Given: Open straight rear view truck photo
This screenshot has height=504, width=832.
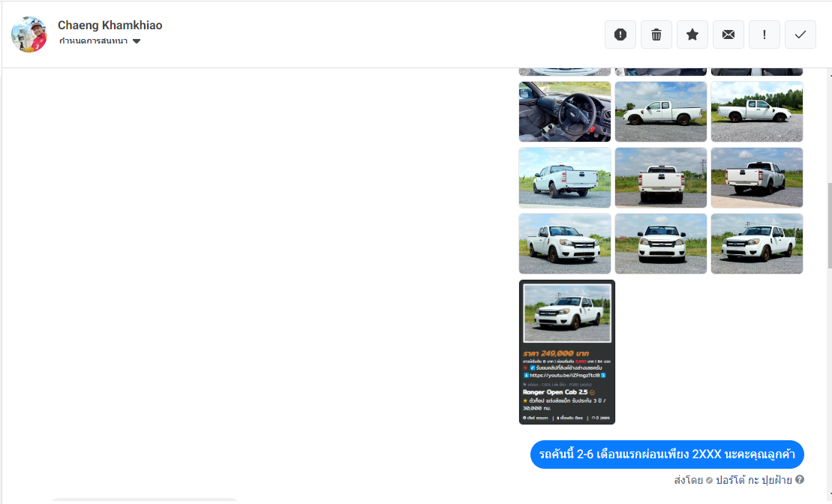Looking at the screenshot, I should pos(661,178).
